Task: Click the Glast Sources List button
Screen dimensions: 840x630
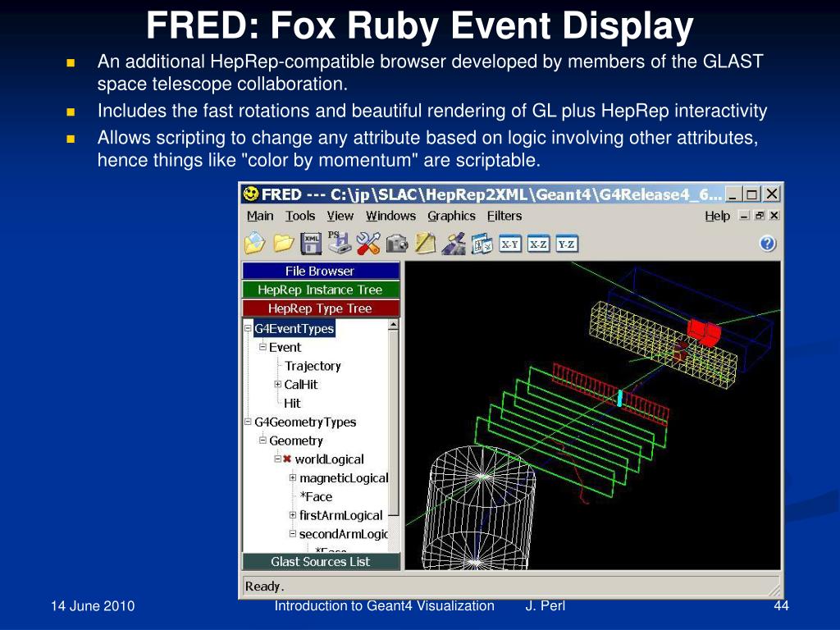Action: 321,561
